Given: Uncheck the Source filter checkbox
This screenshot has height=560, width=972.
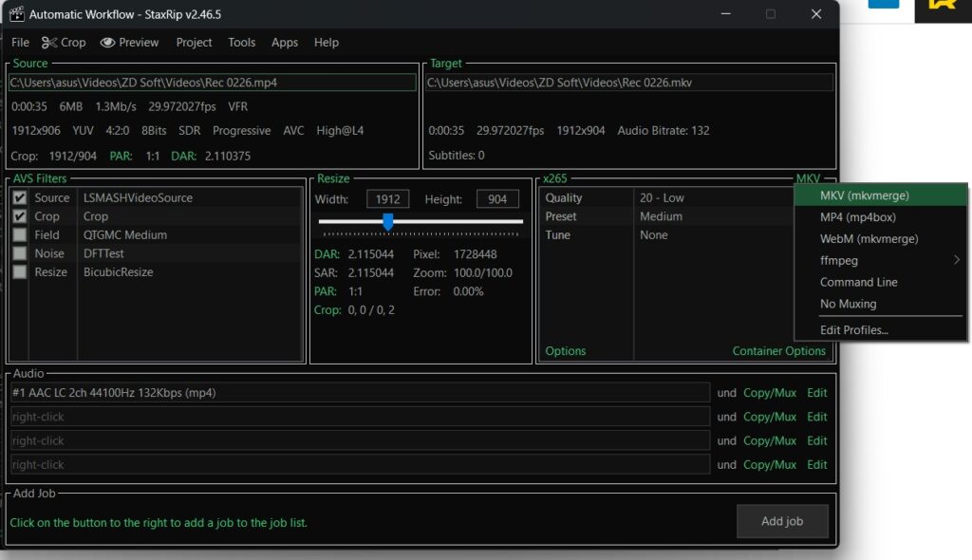Looking at the screenshot, I should (x=20, y=198).
